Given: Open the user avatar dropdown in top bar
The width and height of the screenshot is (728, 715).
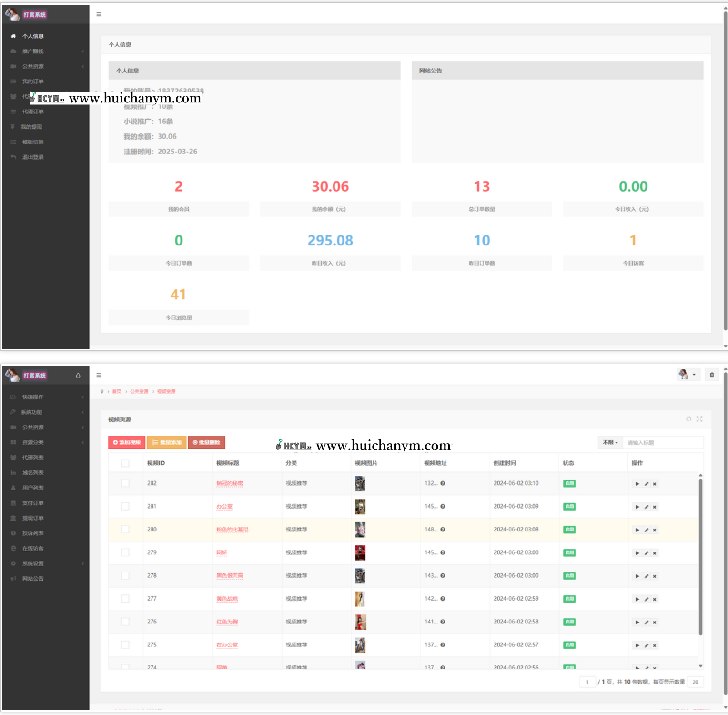Looking at the screenshot, I should [x=688, y=375].
